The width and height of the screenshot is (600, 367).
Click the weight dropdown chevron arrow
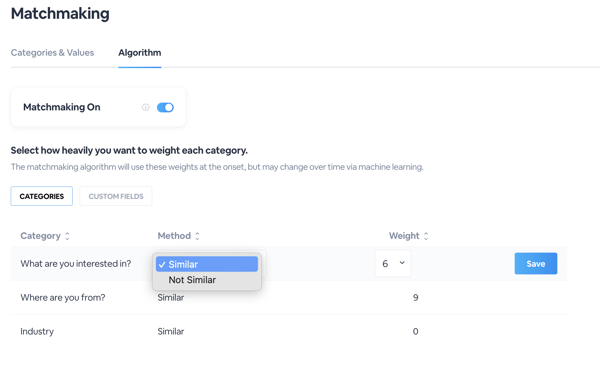(x=402, y=263)
